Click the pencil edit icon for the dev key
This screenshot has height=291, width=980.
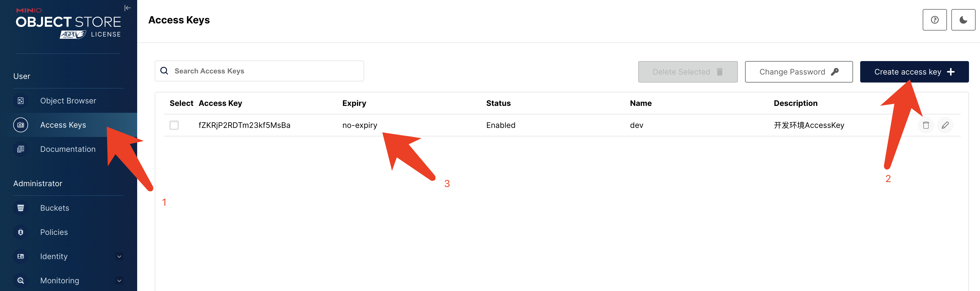[945, 125]
